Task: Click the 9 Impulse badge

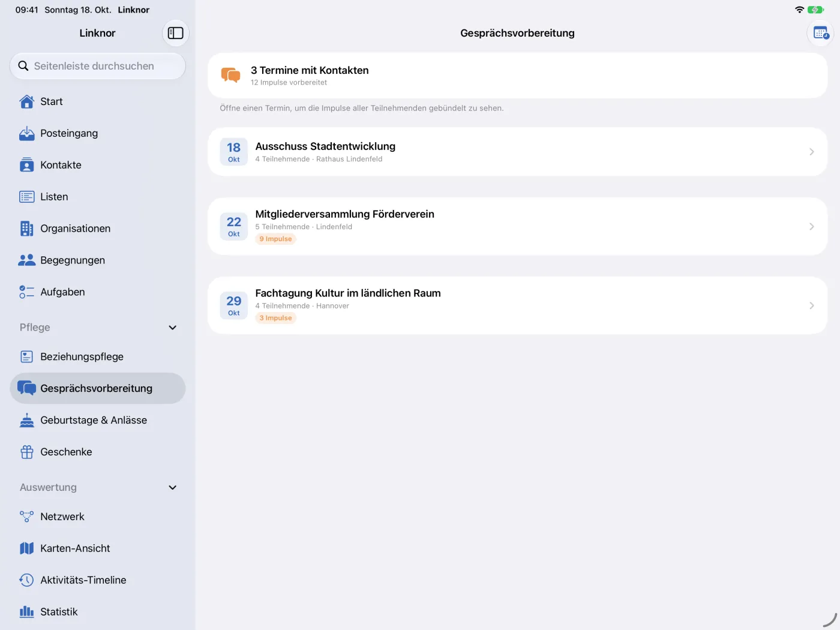Action: [x=276, y=239]
